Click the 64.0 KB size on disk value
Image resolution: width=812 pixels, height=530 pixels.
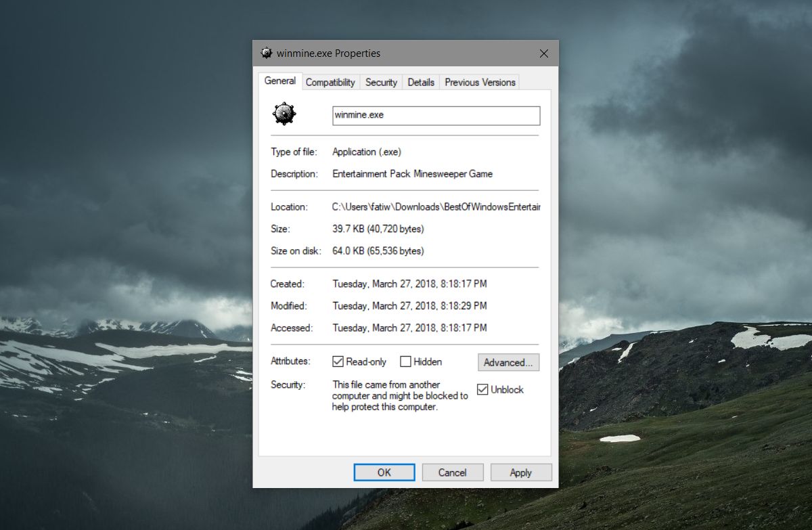378,250
